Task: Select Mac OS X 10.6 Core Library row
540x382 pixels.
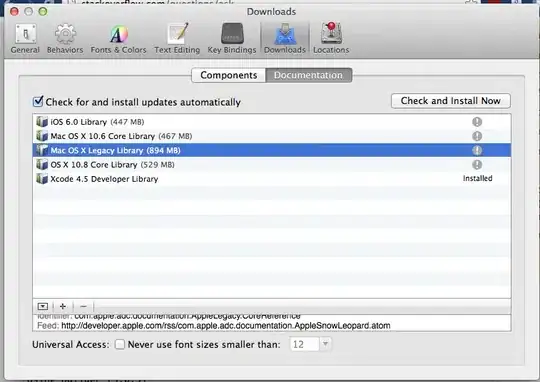Action: (x=272, y=136)
